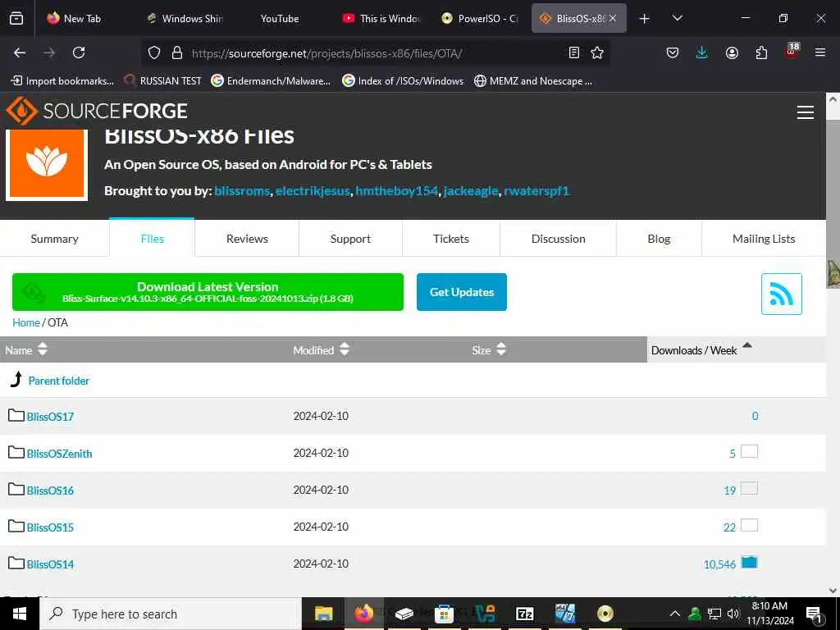Show hidden system tray icons

[675, 614]
